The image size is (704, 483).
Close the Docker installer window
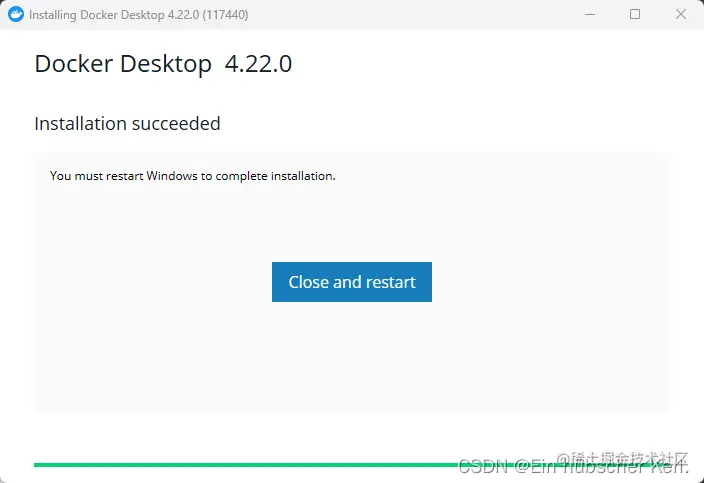(681, 14)
